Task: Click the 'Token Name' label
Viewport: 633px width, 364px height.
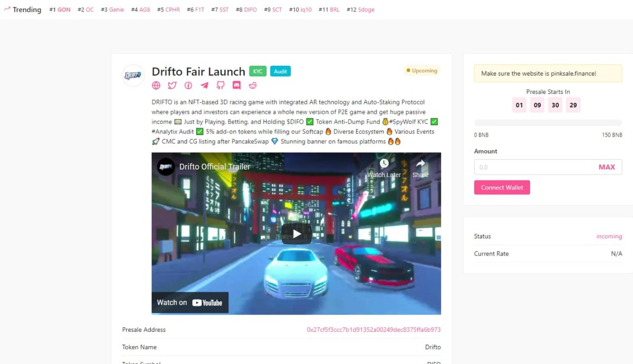Action: click(140, 347)
